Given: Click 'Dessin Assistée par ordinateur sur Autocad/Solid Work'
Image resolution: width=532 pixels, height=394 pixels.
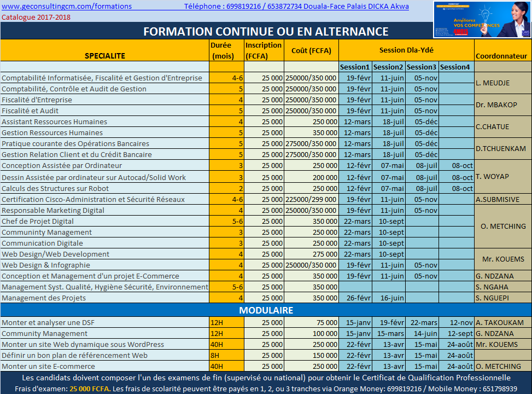Looking at the screenshot, I should click(105, 177).
